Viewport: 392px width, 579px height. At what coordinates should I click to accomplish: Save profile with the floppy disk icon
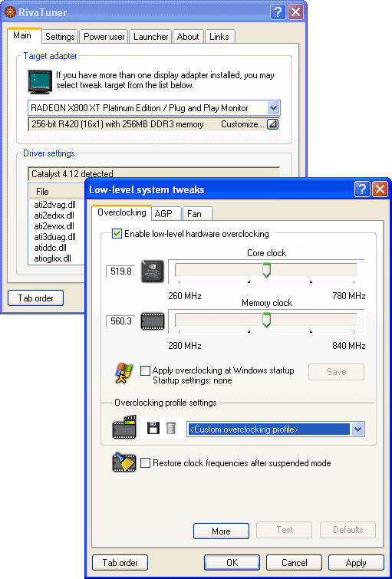(x=153, y=428)
